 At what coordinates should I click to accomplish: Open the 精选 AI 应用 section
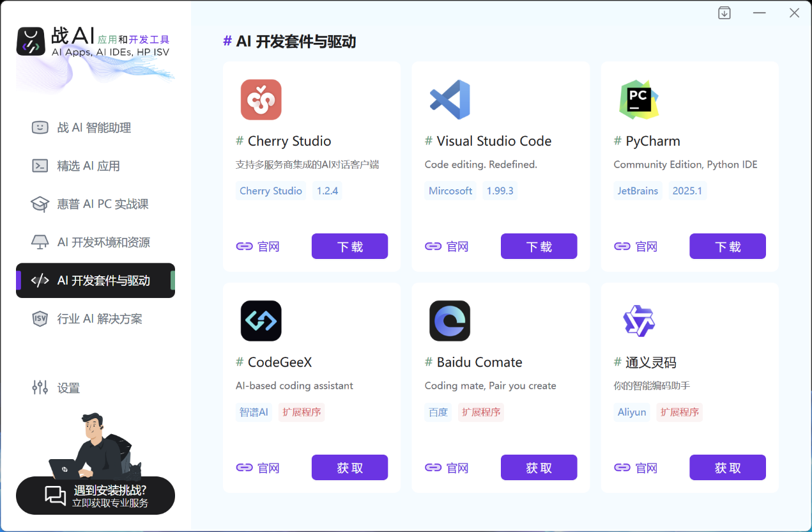pos(91,166)
